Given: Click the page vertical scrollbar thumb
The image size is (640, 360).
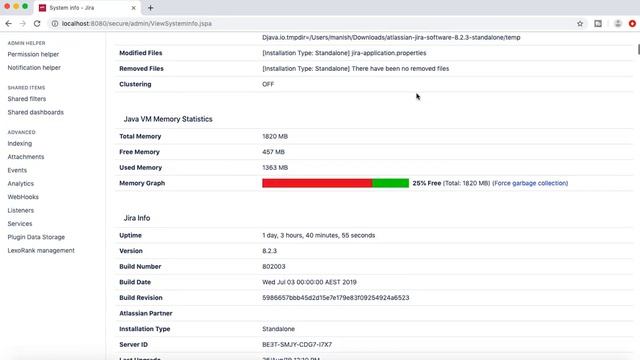Looking at the screenshot, I should pyautogui.click(x=638, y=49).
